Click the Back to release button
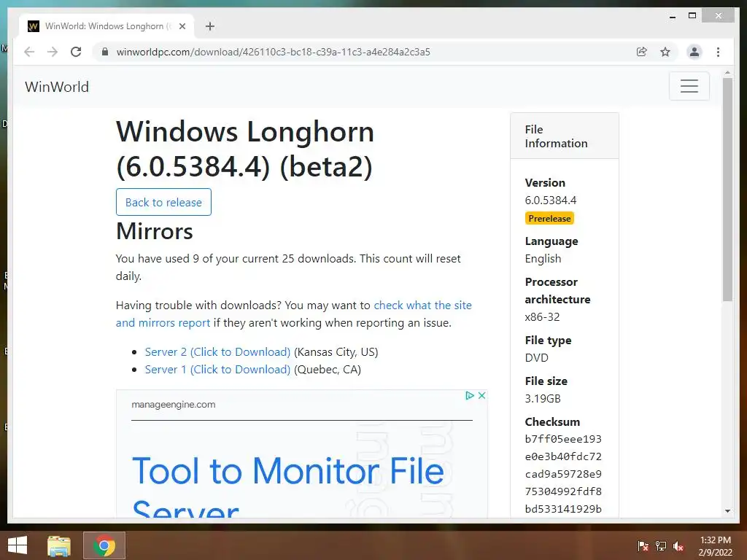The image size is (747, 560). click(x=163, y=202)
